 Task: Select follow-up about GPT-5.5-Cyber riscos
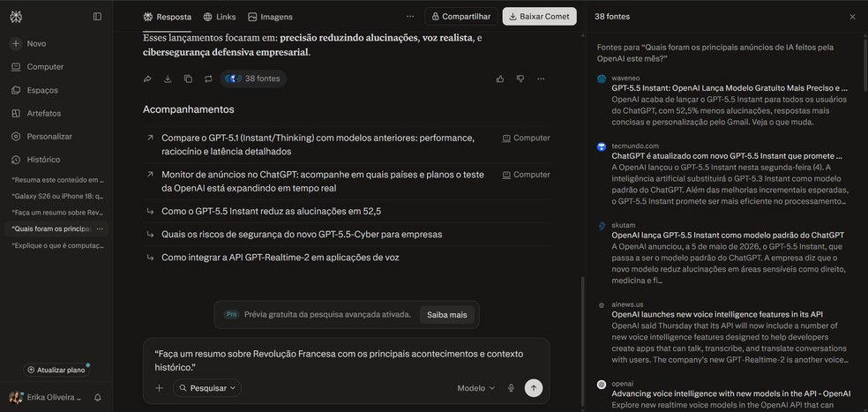click(x=347, y=235)
